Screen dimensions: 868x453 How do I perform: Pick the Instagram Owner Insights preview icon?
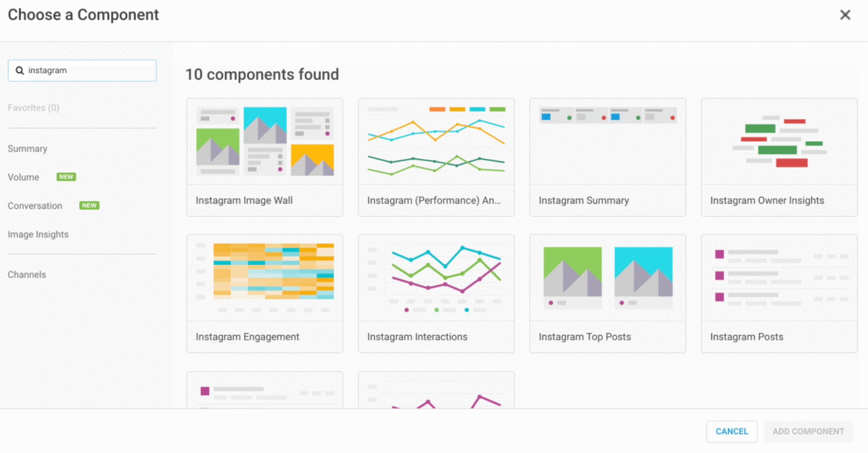tap(779, 141)
